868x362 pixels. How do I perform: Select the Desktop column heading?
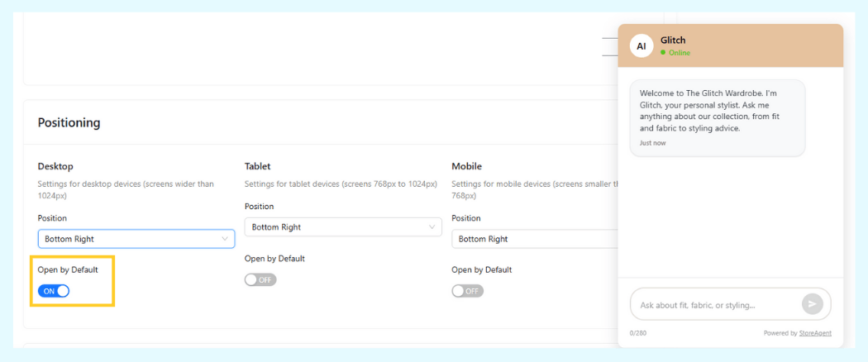point(55,166)
